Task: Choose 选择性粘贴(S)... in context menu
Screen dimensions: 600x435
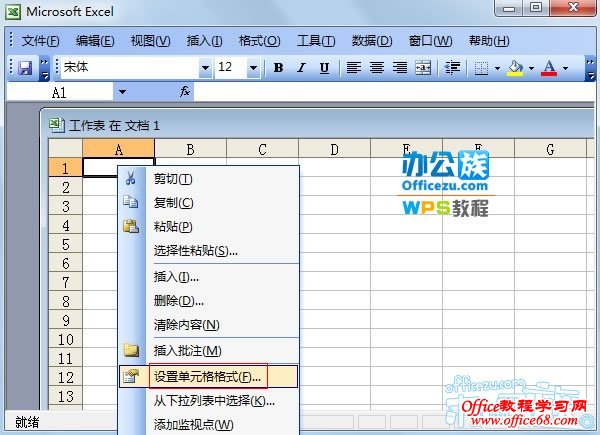Action: pos(209,251)
